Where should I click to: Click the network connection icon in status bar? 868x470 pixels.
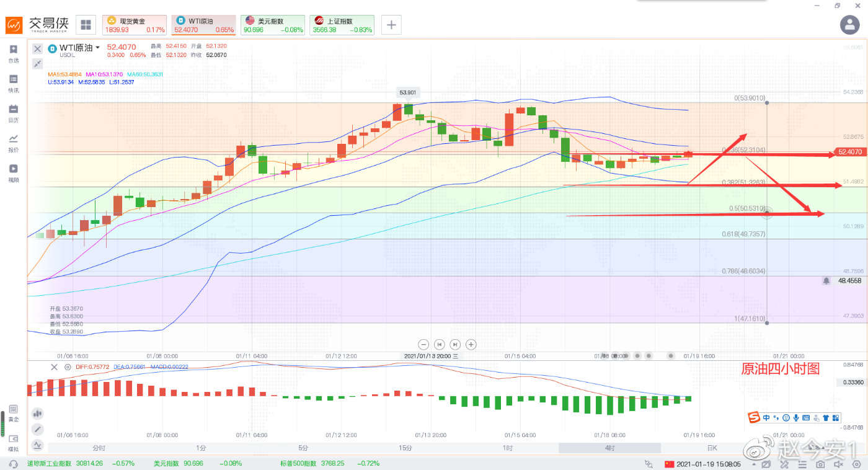[x=649, y=464]
